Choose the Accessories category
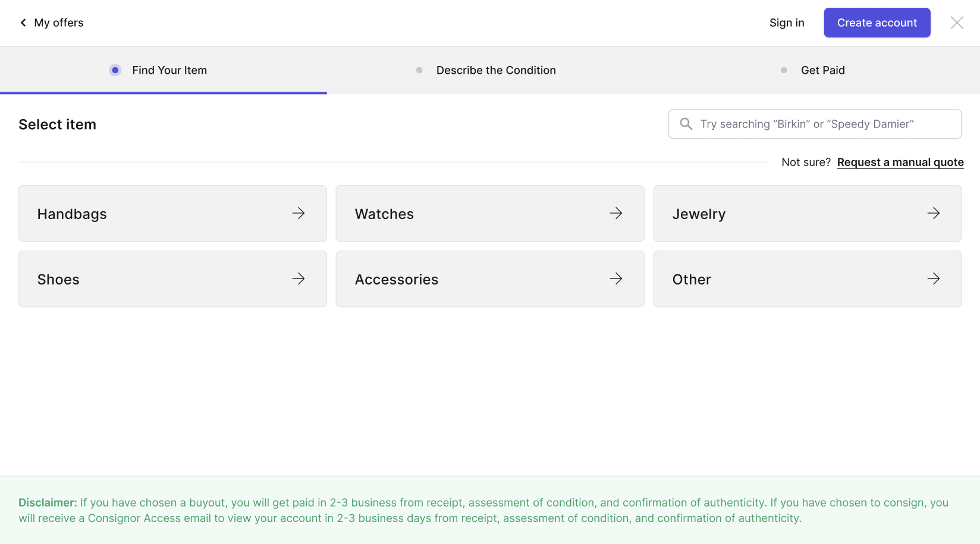This screenshot has height=544, width=980. (x=490, y=279)
